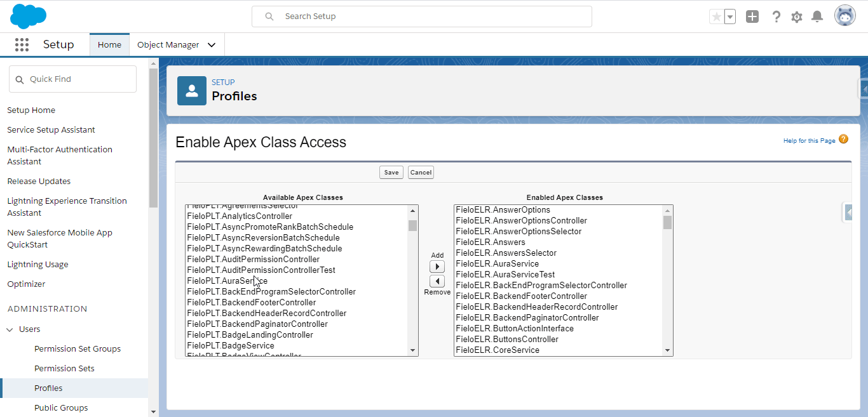Click the orange help icon beside Help for this Page
This screenshot has width=868, height=417.
coord(843,139)
